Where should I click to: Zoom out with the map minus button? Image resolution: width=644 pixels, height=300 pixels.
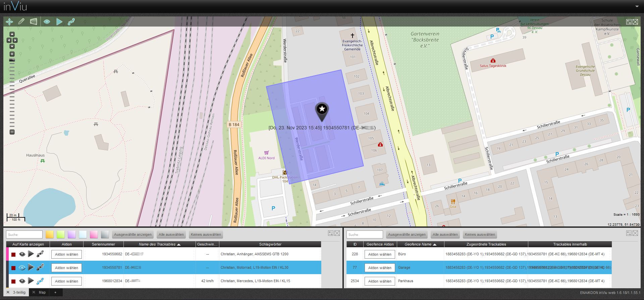(12, 132)
